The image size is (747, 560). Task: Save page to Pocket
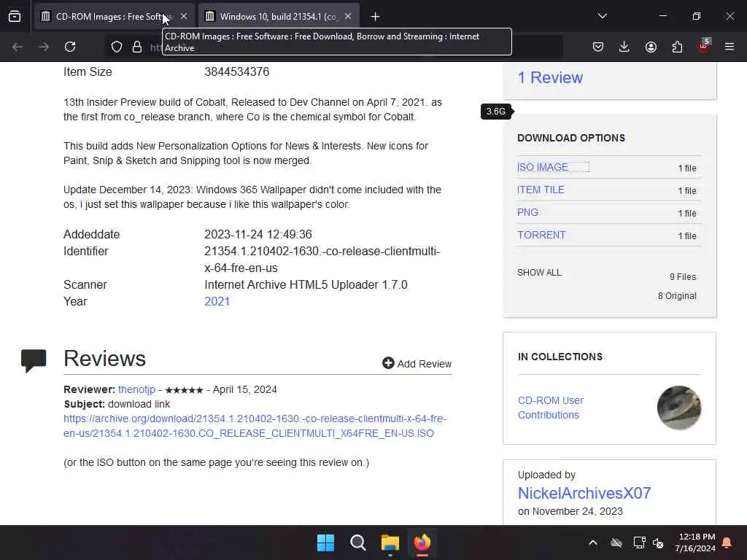pos(598,47)
